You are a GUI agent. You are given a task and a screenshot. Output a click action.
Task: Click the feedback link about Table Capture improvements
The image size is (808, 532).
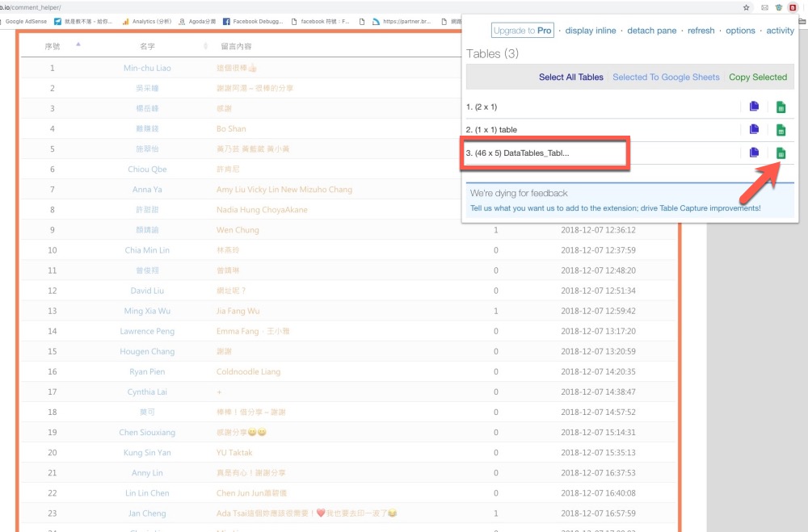pyautogui.click(x=615, y=208)
